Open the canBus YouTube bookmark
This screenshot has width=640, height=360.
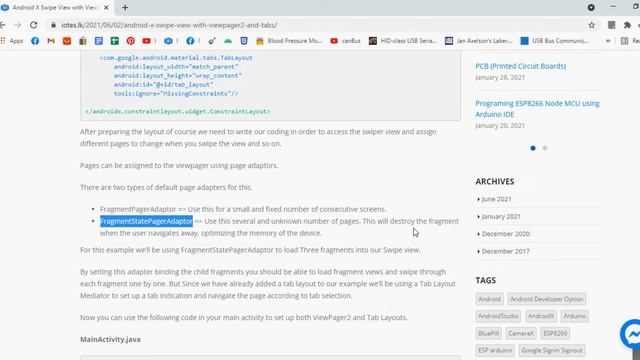coord(345,41)
